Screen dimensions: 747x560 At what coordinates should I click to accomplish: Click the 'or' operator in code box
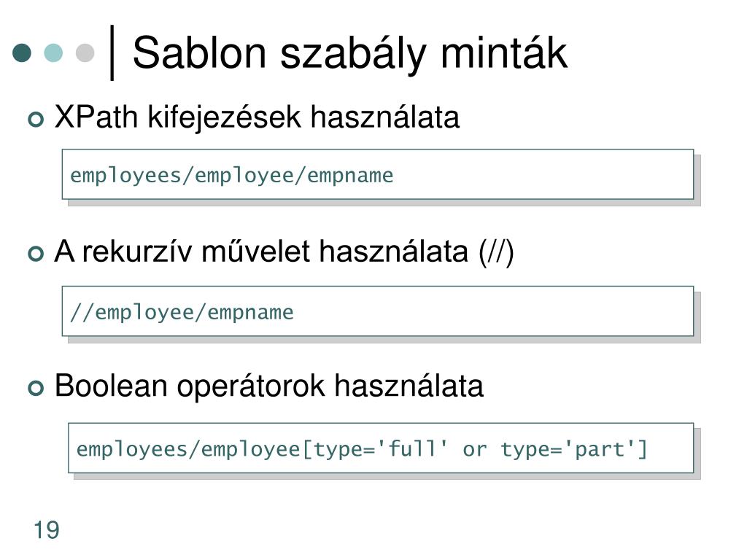point(475,451)
